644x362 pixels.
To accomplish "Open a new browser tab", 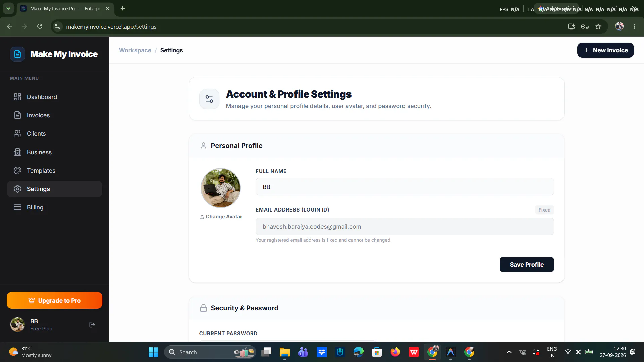I will point(123,8).
